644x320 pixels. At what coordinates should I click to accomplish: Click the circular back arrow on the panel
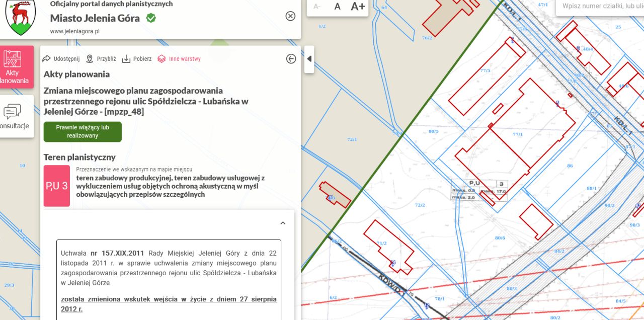coord(290,58)
